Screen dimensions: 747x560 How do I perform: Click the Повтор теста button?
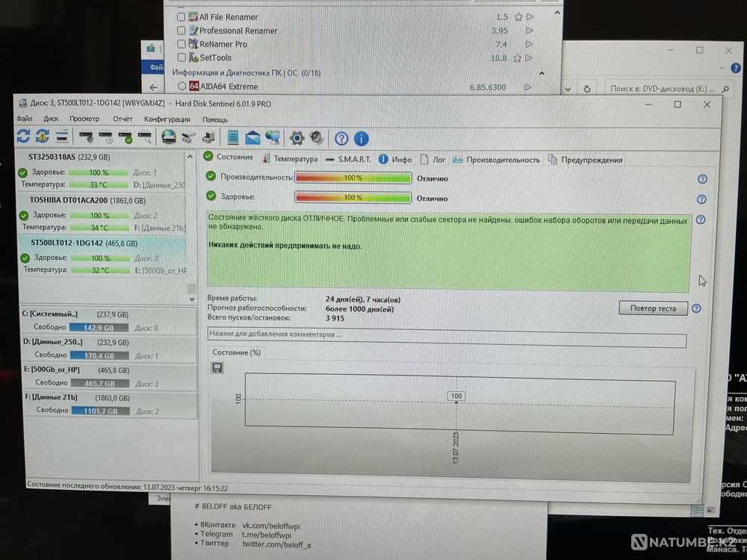(x=653, y=308)
